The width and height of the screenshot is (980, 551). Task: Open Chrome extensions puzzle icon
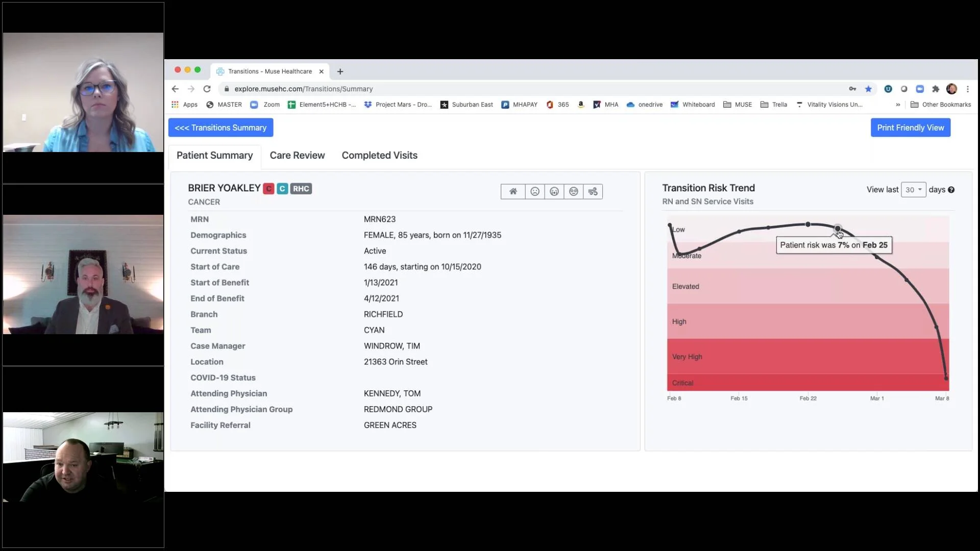pos(936,89)
